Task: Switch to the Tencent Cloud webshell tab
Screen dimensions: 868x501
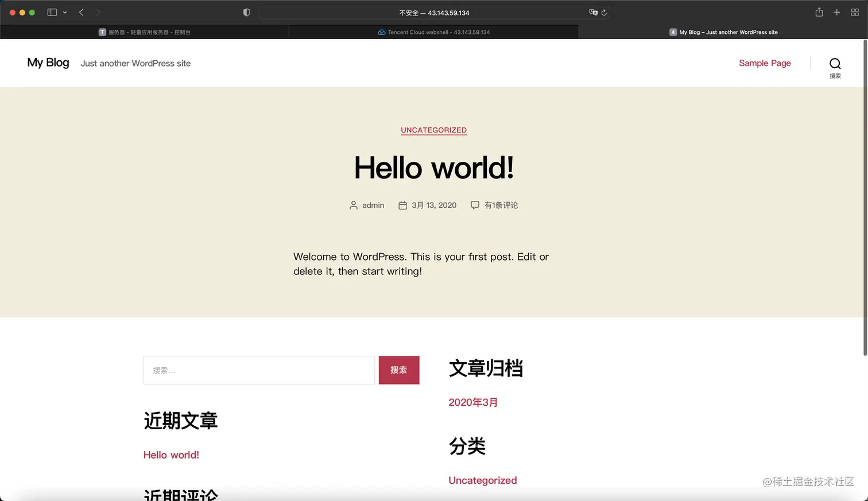Action: tap(433, 32)
